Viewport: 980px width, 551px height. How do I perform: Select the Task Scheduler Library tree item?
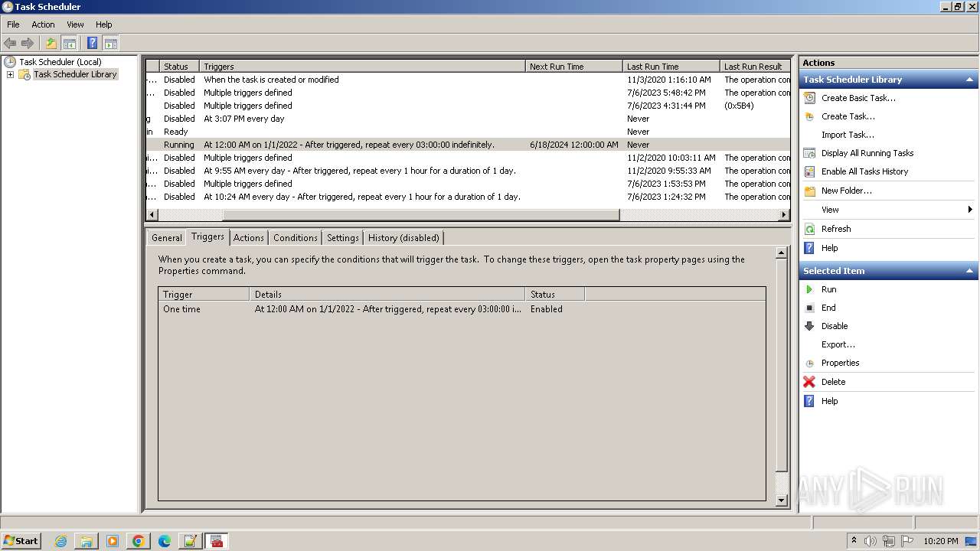tap(75, 74)
